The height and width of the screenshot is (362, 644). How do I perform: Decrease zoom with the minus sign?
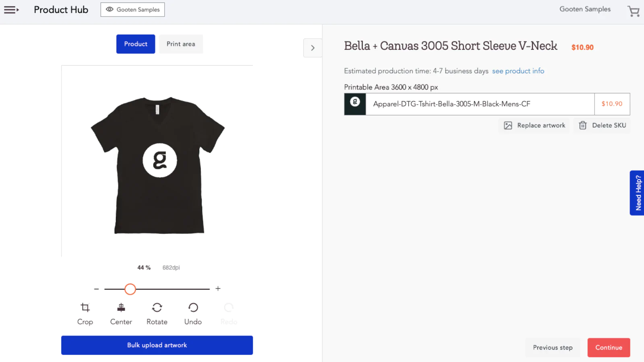[96, 289]
